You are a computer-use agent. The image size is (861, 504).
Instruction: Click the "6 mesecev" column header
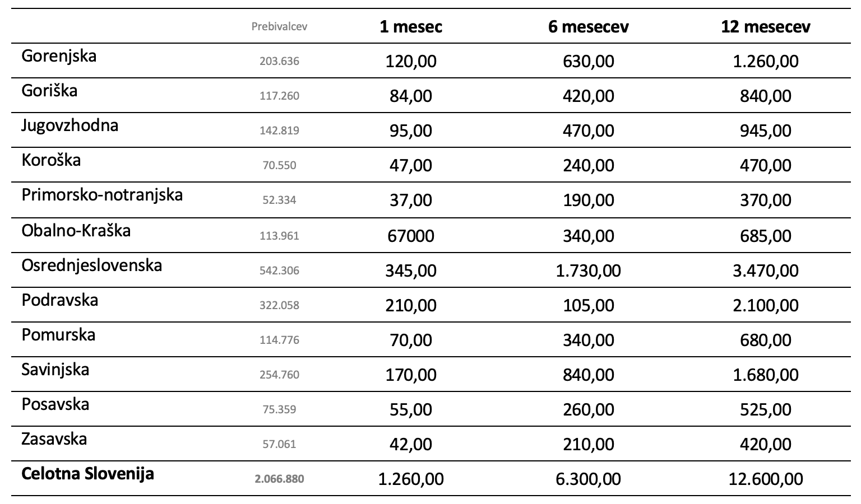(x=588, y=26)
